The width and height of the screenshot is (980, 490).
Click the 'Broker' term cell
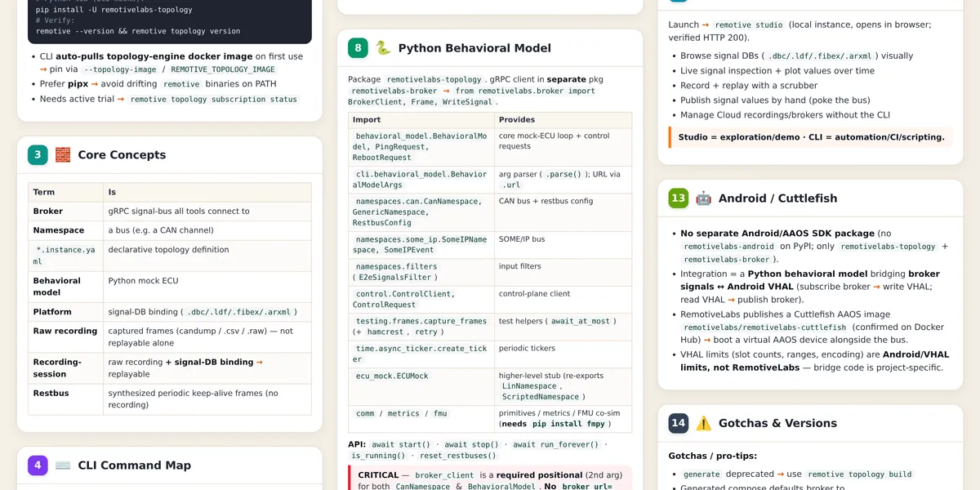65,211
